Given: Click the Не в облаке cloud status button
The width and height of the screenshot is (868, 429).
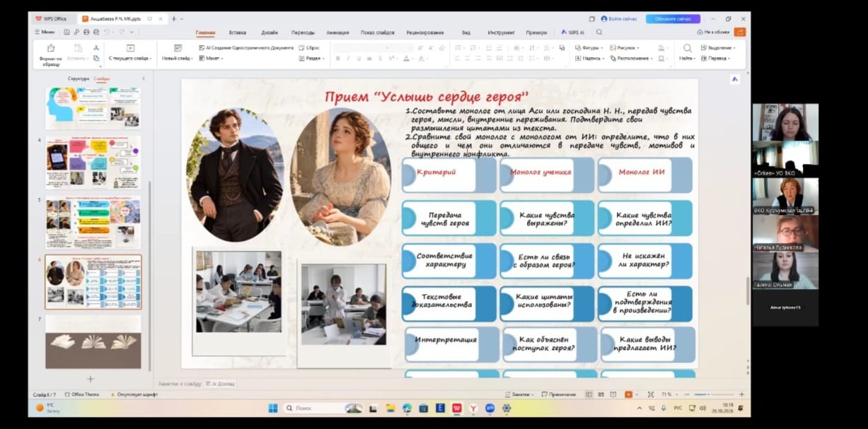Looking at the screenshot, I should [x=713, y=32].
